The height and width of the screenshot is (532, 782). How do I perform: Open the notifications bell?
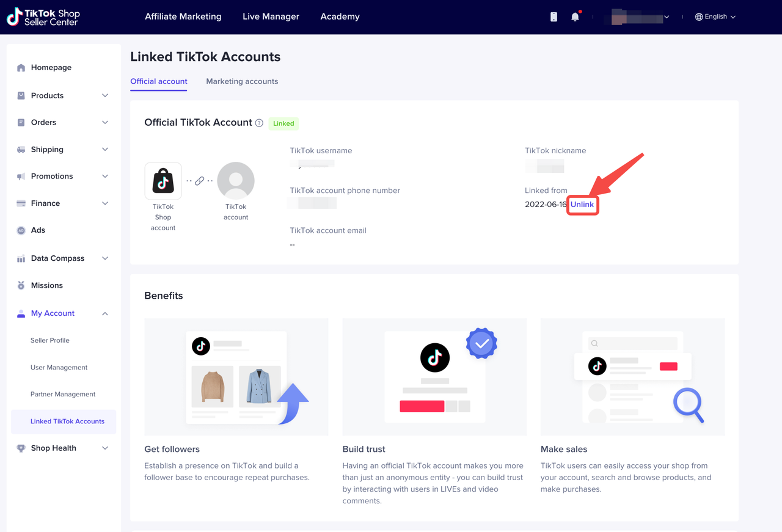click(575, 17)
